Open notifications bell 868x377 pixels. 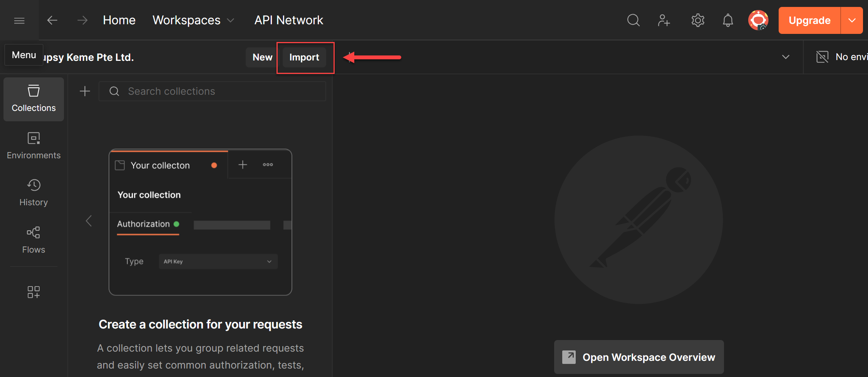point(728,20)
